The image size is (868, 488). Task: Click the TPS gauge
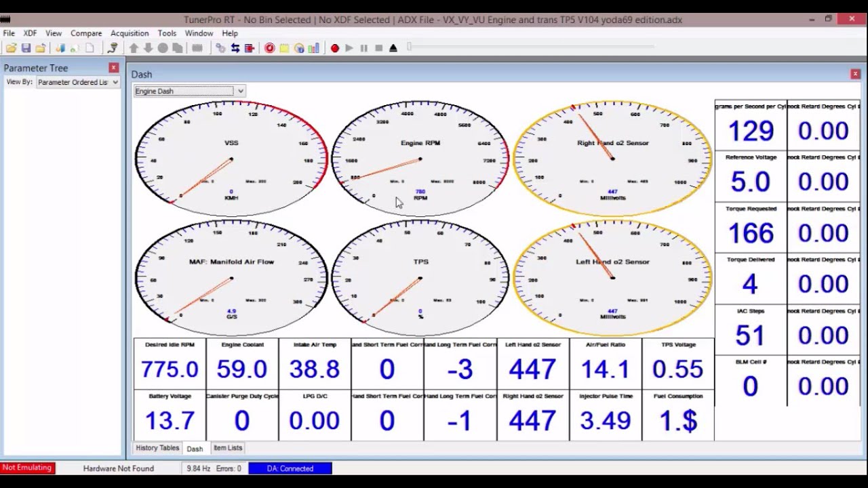pyautogui.click(x=420, y=277)
